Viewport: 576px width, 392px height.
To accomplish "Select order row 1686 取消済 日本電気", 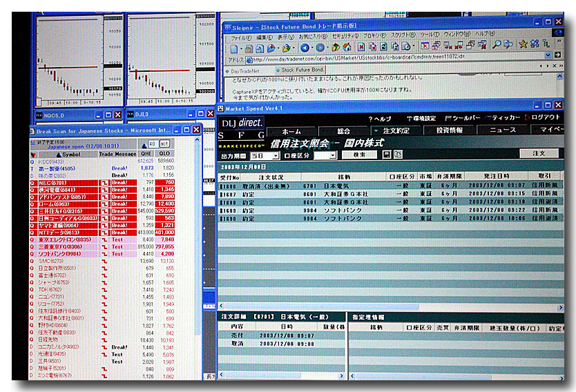I will pos(390,186).
